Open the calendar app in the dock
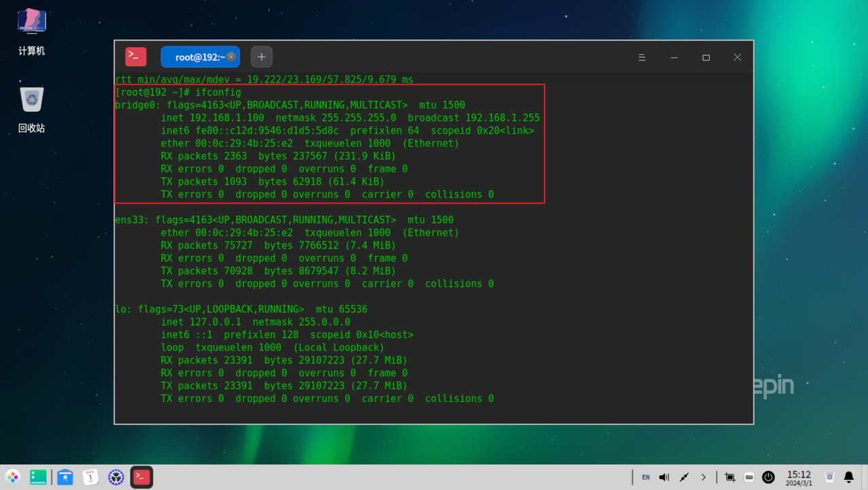 [90, 477]
